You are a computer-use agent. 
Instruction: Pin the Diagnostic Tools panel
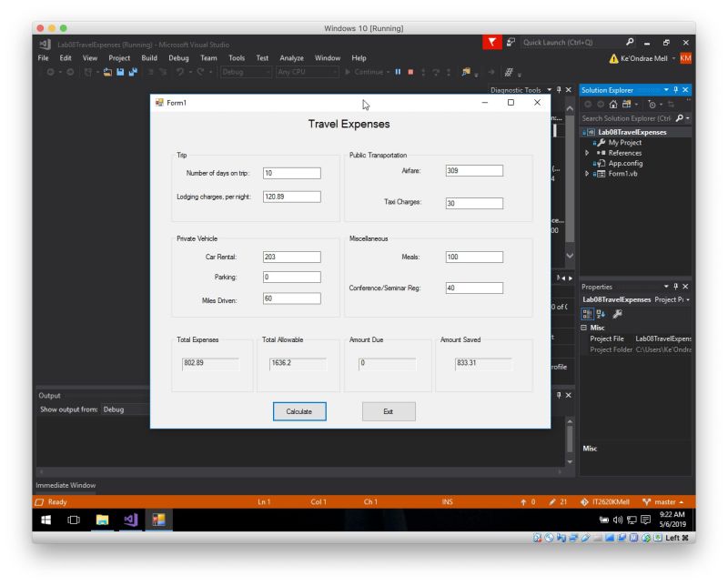tap(559, 89)
